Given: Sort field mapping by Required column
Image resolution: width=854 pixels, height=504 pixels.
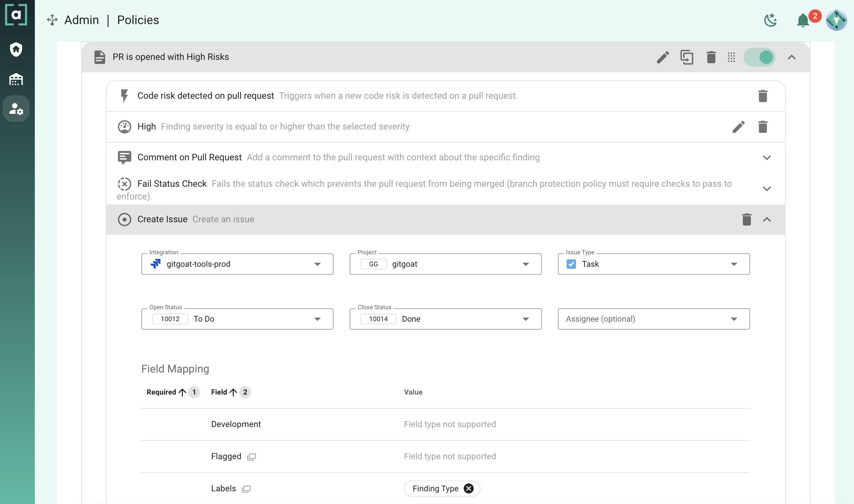Looking at the screenshot, I should (x=162, y=392).
